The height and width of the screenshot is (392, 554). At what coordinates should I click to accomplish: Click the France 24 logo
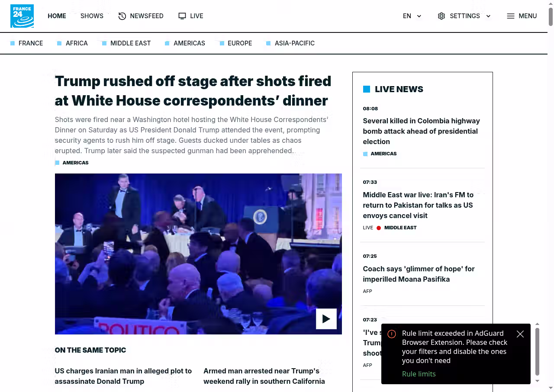click(22, 16)
